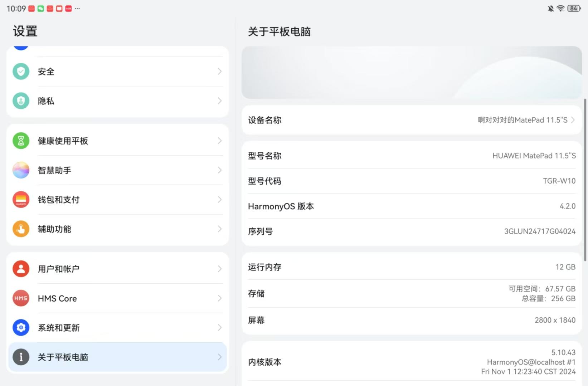Screen dimensions: 588x386
Task: Open the HMS Core icon
Action: coord(21,298)
